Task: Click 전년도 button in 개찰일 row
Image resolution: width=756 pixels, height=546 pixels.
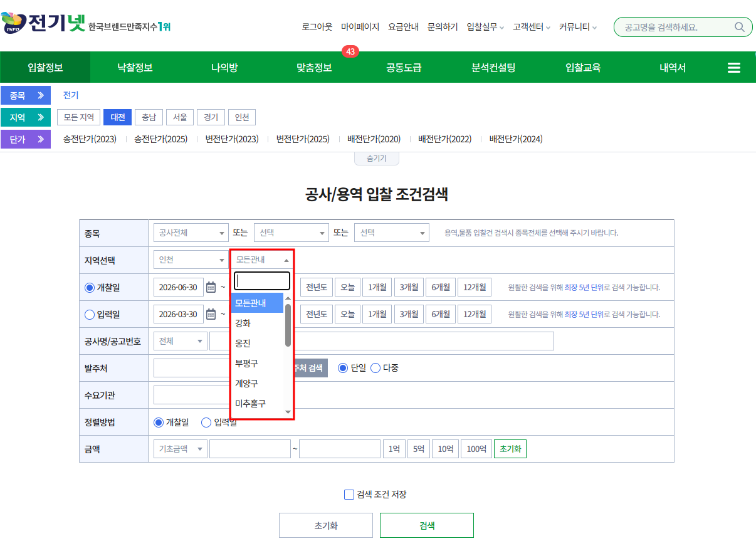Action: tap(316, 288)
